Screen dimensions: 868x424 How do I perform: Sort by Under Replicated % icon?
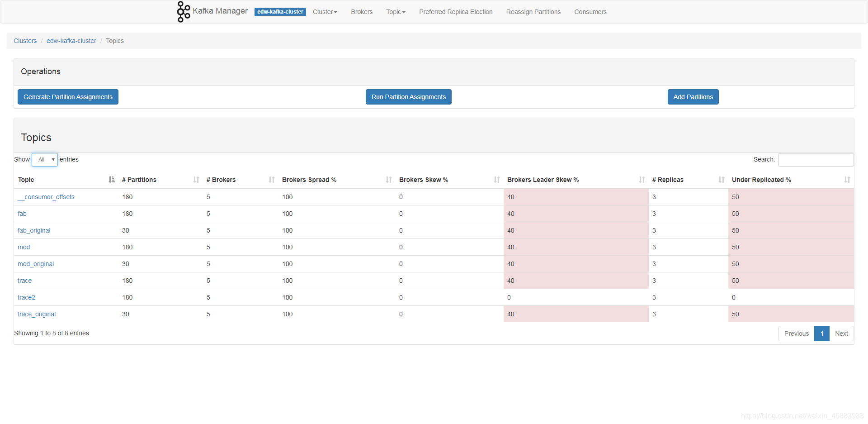coord(847,180)
